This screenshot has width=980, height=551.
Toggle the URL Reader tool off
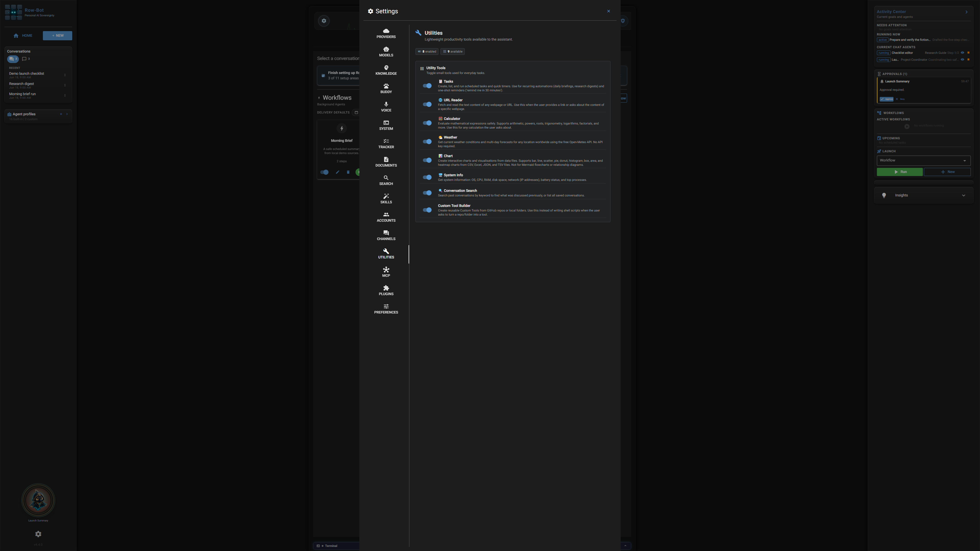(427, 105)
